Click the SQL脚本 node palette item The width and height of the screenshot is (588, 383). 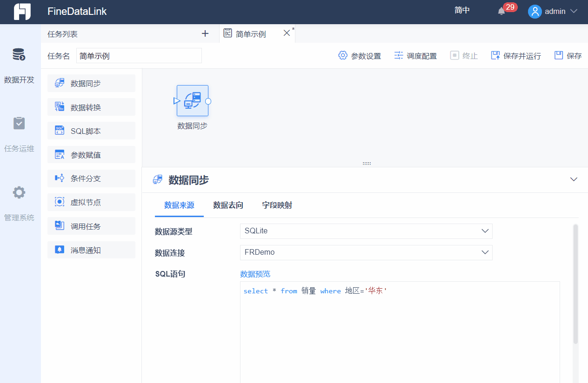(91, 131)
